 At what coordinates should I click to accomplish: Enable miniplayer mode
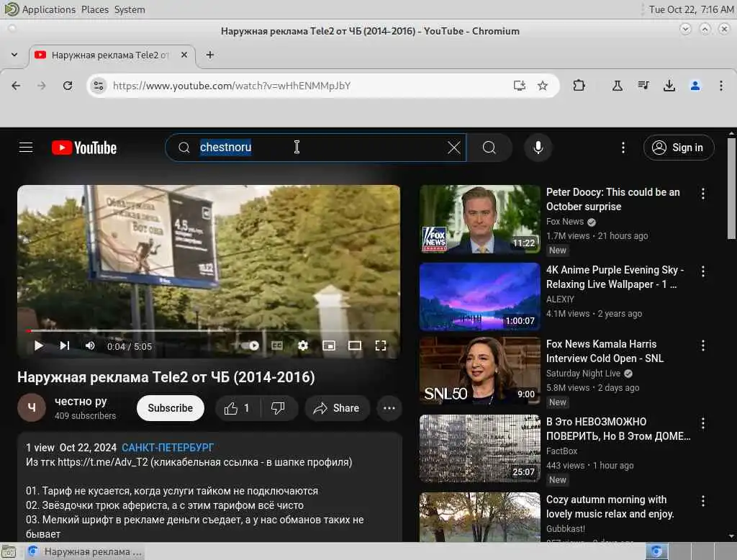329,346
